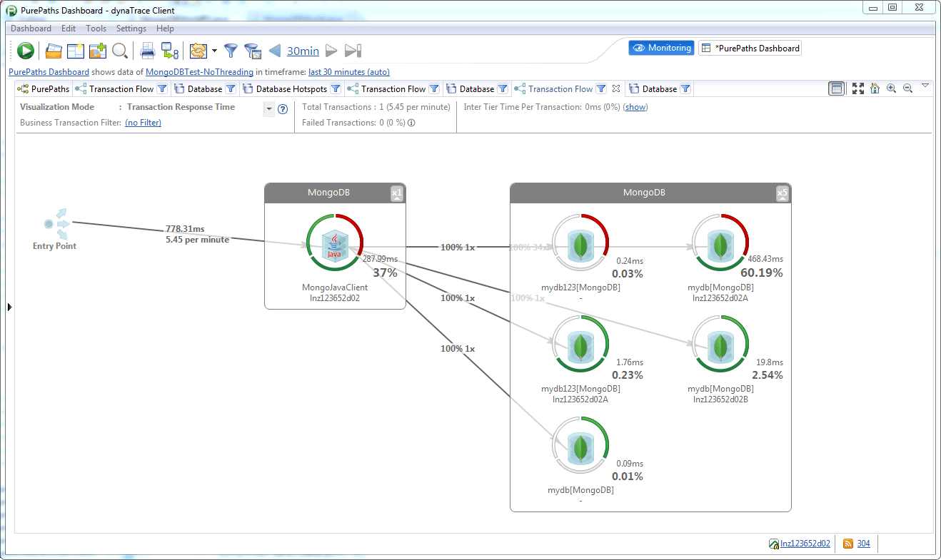The image size is (941, 560).
Task: Open dashboard via the folder toolbar icon
Action: tap(54, 51)
